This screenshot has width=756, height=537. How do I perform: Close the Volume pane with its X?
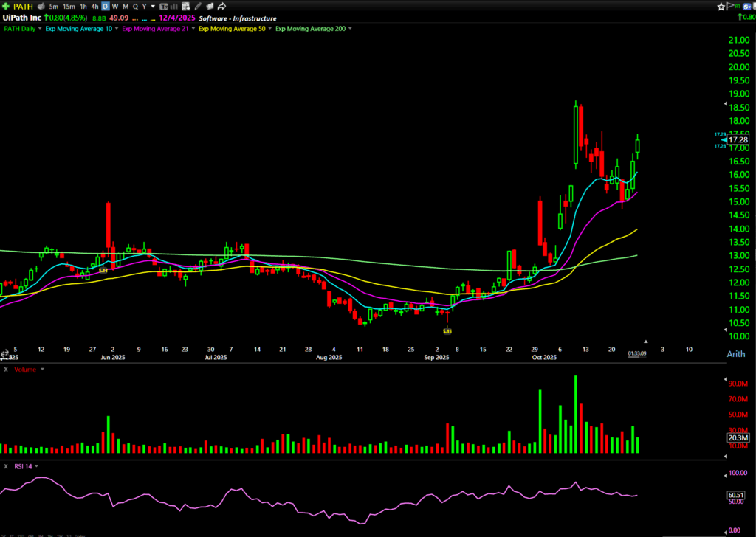tap(6, 369)
